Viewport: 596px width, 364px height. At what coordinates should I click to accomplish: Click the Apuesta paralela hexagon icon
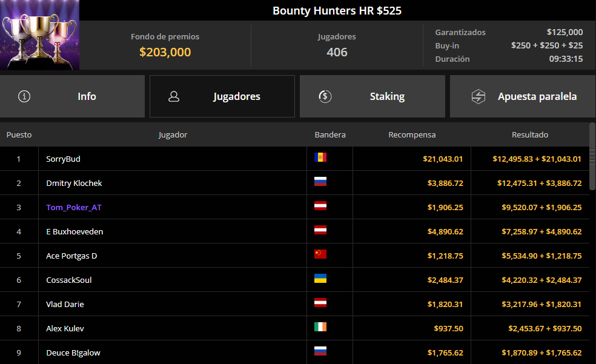pos(478,96)
